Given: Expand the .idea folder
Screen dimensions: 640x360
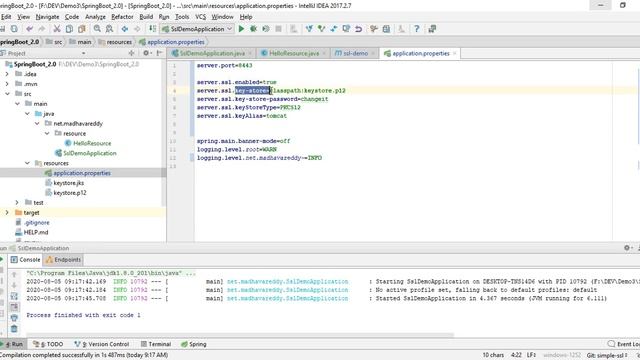Looking at the screenshot, I should point(7,74).
